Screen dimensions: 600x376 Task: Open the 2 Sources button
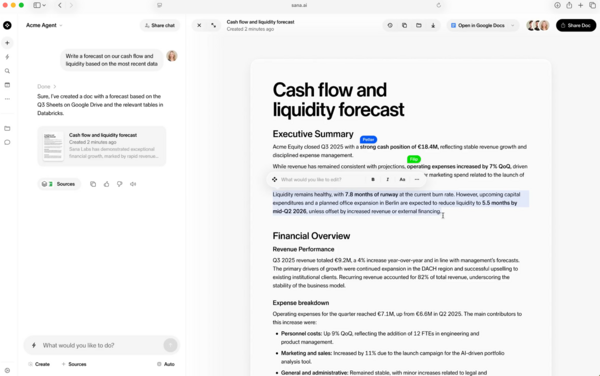tap(59, 184)
